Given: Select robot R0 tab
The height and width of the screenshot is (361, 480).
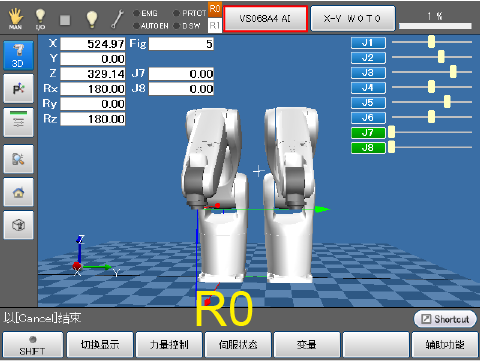Looking at the screenshot, I should click(215, 9).
